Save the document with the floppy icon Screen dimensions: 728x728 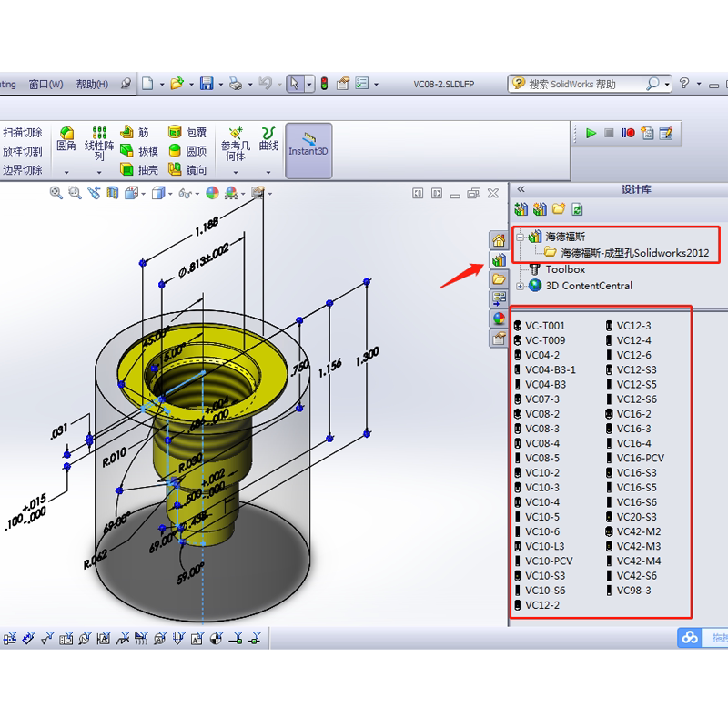tap(207, 84)
